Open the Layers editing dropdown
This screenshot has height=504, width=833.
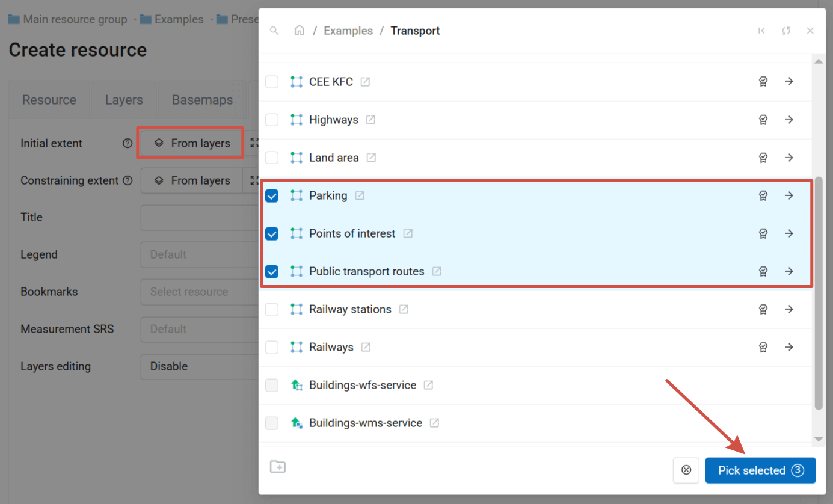(200, 366)
